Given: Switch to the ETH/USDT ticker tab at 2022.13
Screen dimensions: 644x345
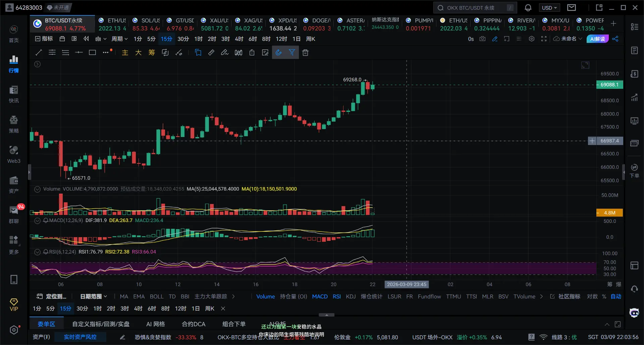Looking at the screenshot, I should [112, 24].
